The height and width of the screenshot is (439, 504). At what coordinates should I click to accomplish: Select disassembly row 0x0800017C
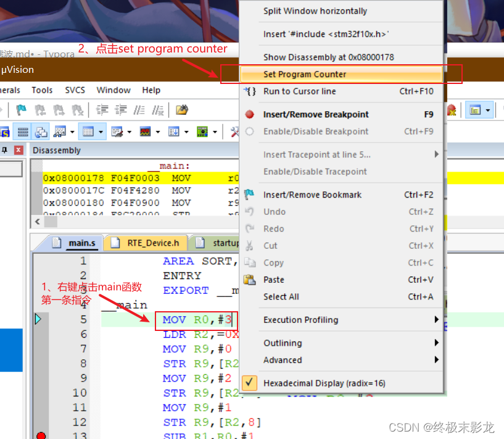pyautogui.click(x=141, y=190)
